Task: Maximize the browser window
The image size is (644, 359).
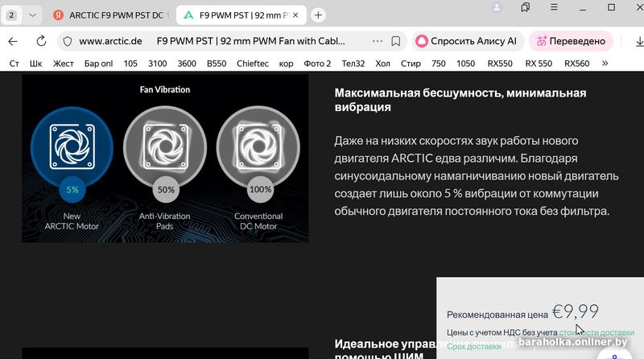Action: click(x=611, y=7)
